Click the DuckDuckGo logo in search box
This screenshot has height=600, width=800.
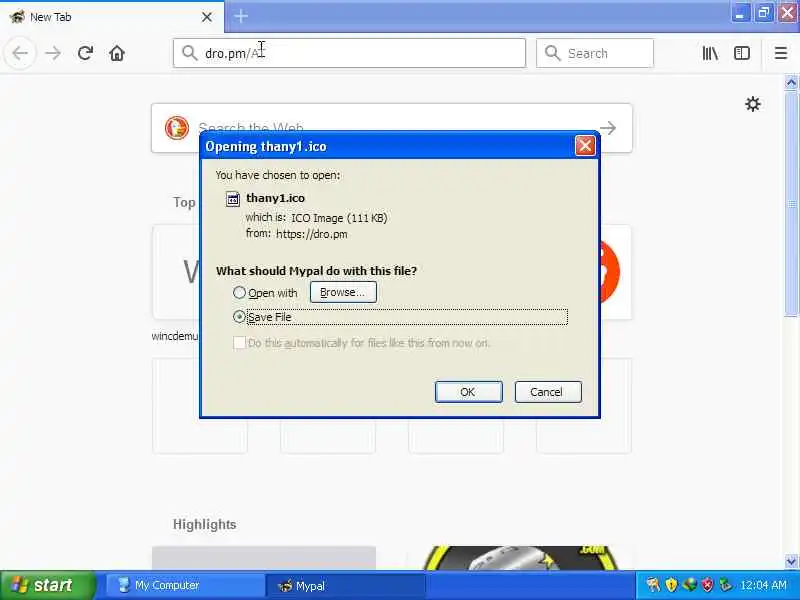pos(177,128)
